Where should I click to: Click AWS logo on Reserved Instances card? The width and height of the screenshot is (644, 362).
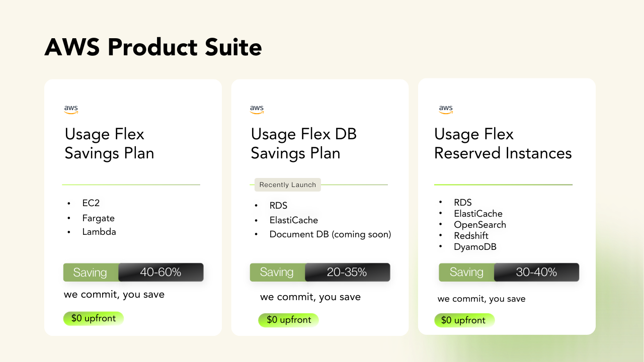click(x=446, y=109)
